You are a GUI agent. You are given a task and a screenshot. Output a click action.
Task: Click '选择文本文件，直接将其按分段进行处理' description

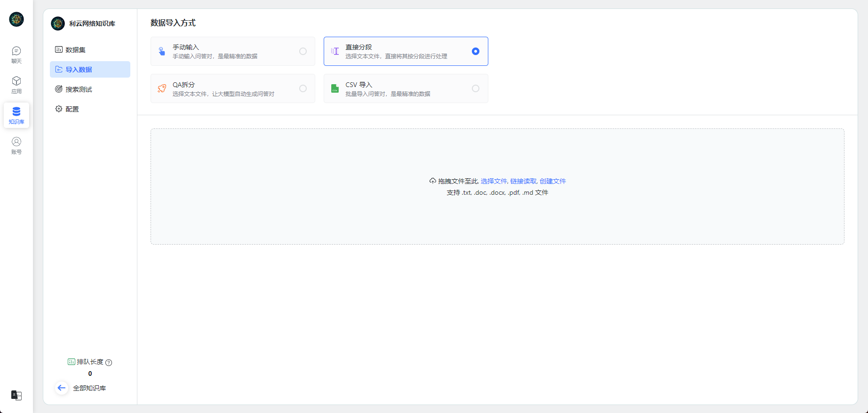click(396, 56)
